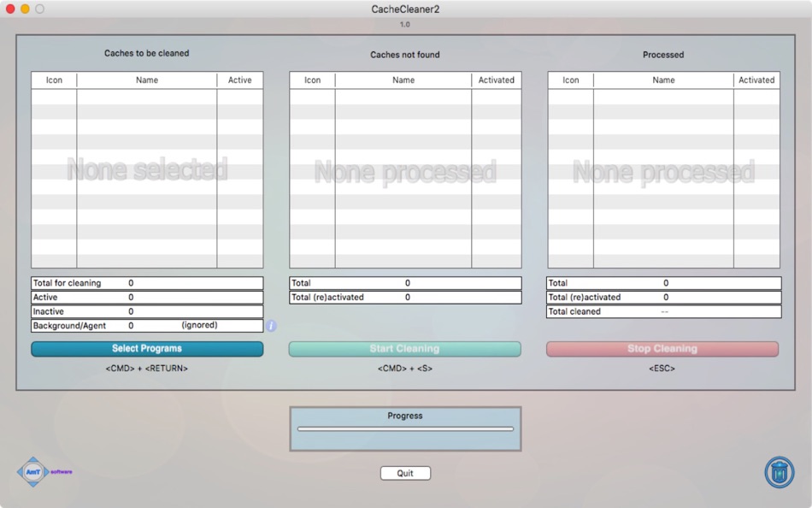Click the '<CMD> + <RETURN>' shortcut text
812x508 pixels.
tap(147, 369)
